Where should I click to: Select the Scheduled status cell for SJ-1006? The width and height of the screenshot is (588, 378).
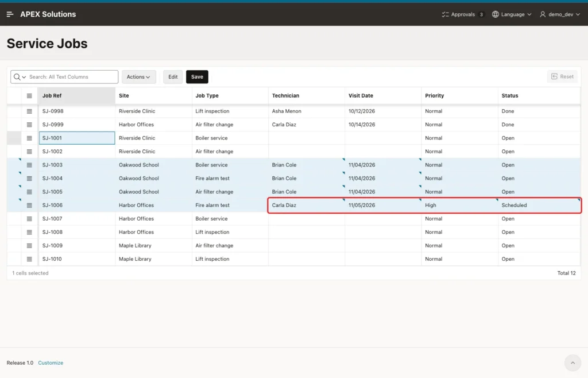tap(539, 206)
